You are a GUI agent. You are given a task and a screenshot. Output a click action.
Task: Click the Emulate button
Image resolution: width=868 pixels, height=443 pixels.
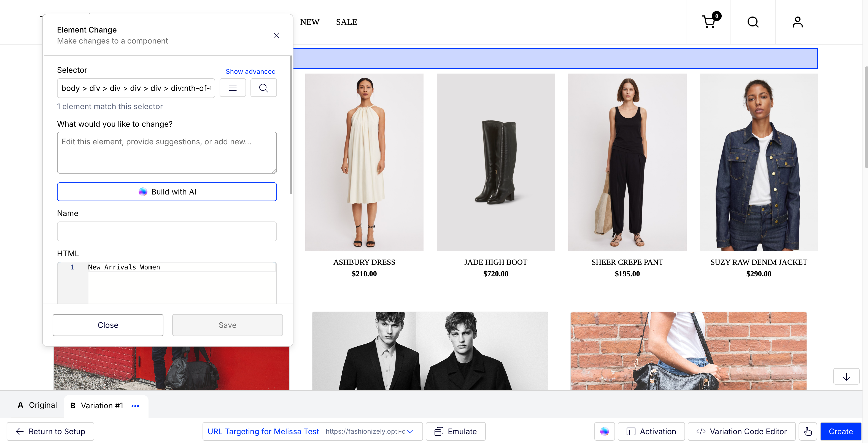click(455, 431)
